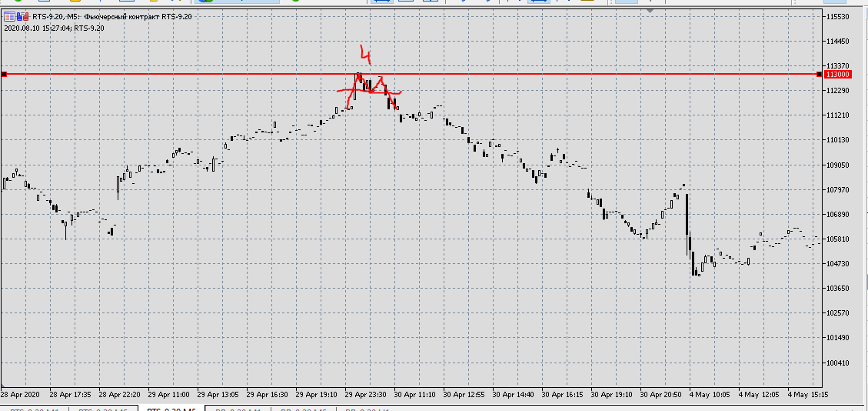This screenshot has height=411, width=868.
Task: Click price label 110130 on the axis
Action: coord(837,140)
